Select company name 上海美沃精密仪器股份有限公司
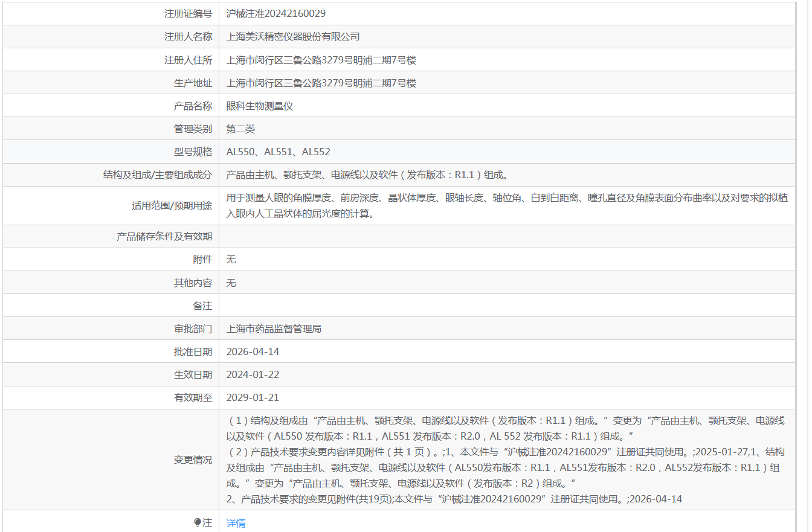This screenshot has height=532, width=812. pos(293,36)
